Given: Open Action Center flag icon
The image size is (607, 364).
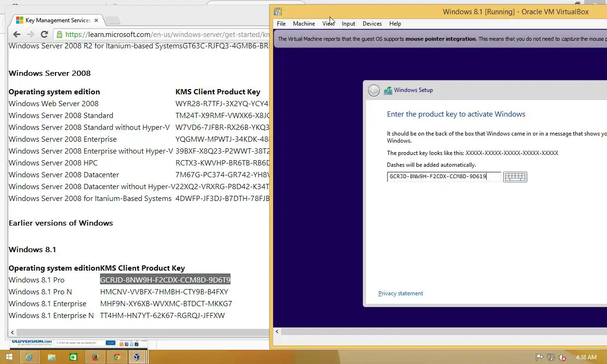Looking at the screenshot, I should 539,357.
